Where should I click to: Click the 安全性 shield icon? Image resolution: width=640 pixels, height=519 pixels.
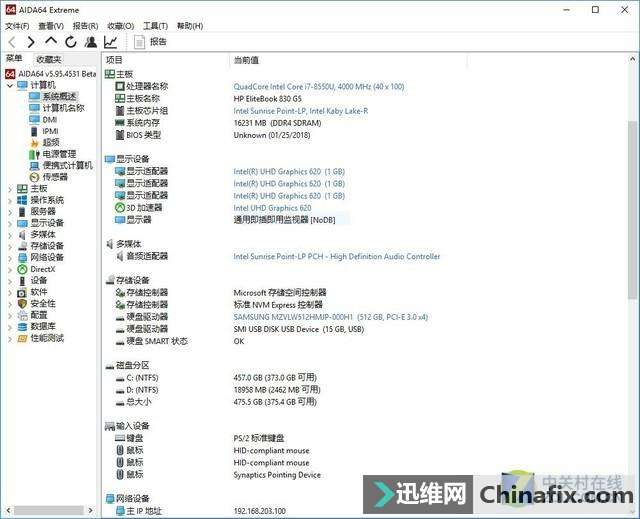pyautogui.click(x=22, y=304)
